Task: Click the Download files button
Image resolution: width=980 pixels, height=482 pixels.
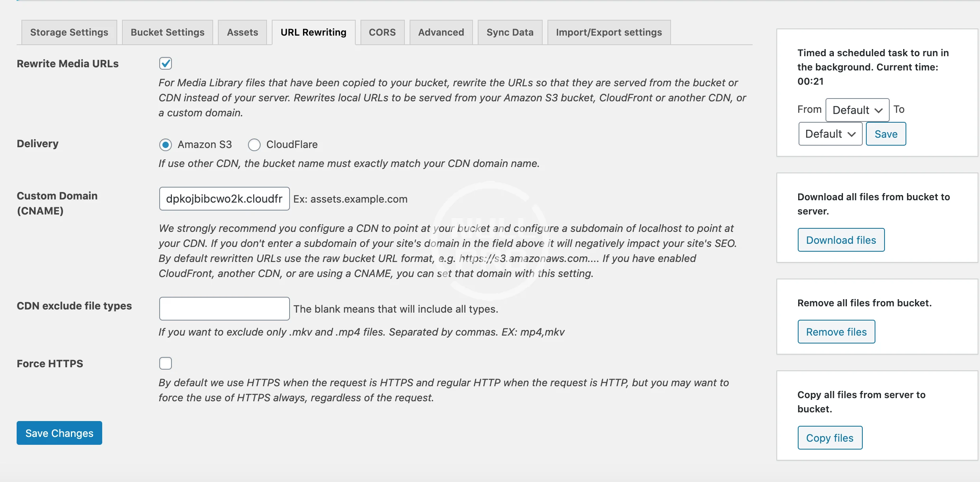Action: tap(841, 240)
